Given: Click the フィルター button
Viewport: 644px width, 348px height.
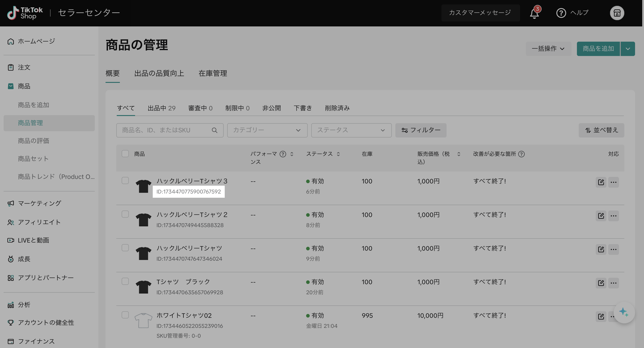Looking at the screenshot, I should click(x=421, y=130).
